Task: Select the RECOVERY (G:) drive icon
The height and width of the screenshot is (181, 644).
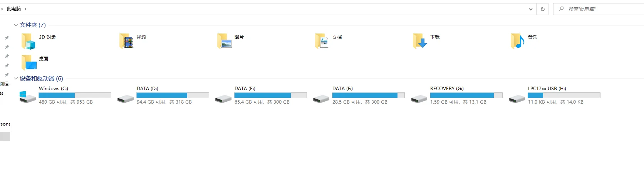Action: click(419, 99)
